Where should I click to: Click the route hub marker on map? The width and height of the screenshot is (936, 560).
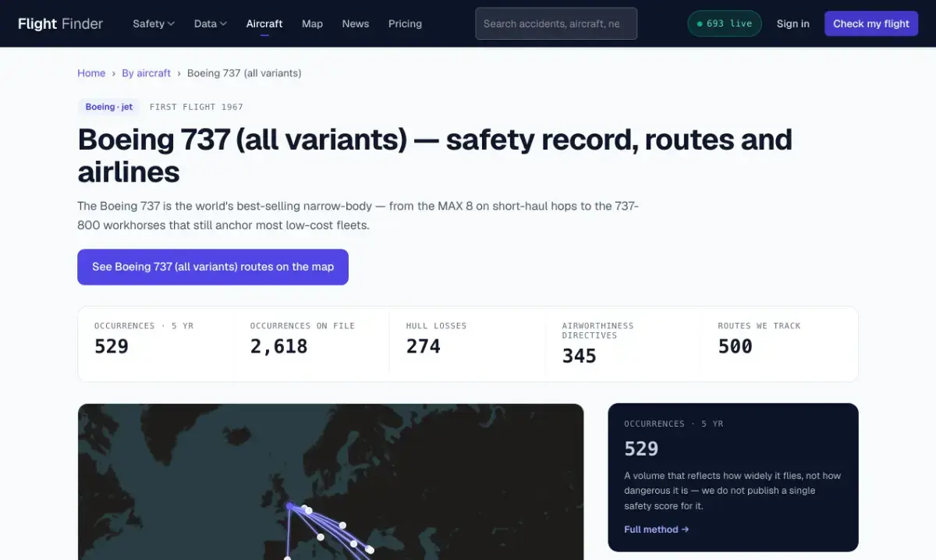click(289, 506)
